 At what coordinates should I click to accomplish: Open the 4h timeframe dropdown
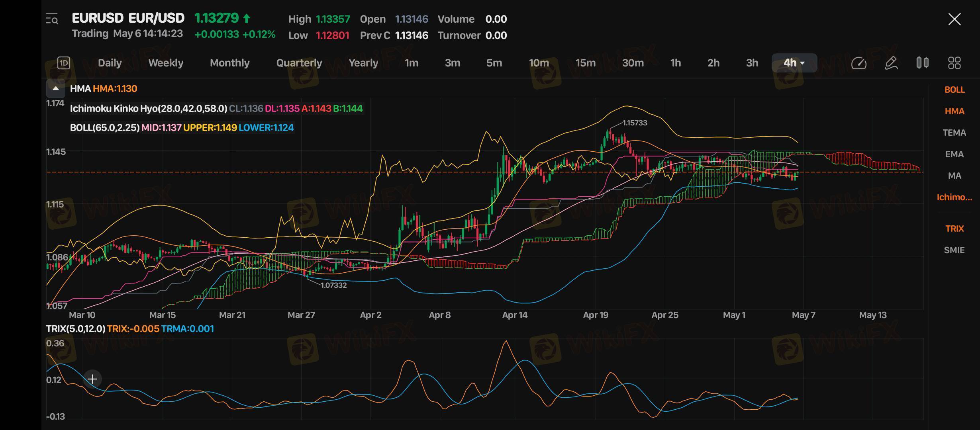[794, 63]
